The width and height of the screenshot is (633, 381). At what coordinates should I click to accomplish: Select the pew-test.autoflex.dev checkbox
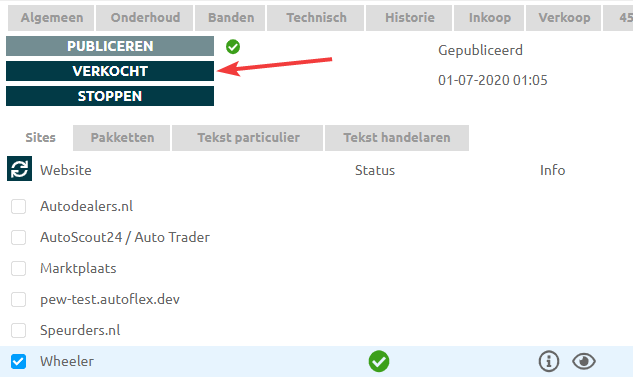(19, 299)
